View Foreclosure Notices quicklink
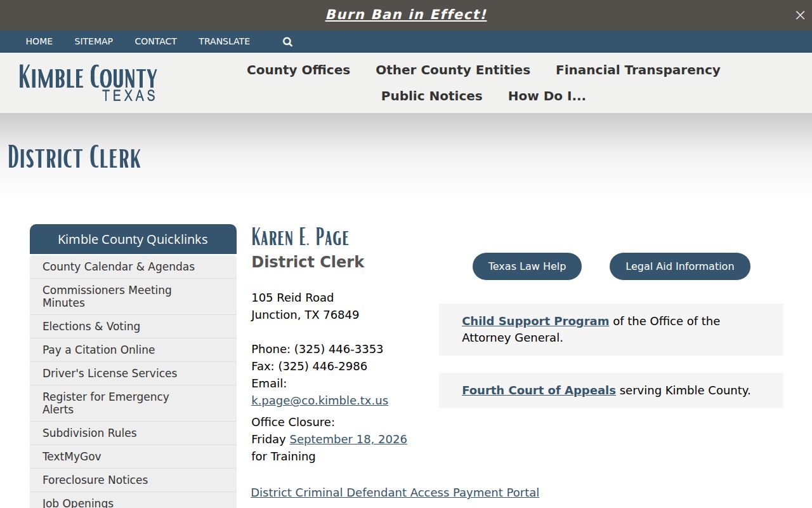812x508 pixels. 133,480
